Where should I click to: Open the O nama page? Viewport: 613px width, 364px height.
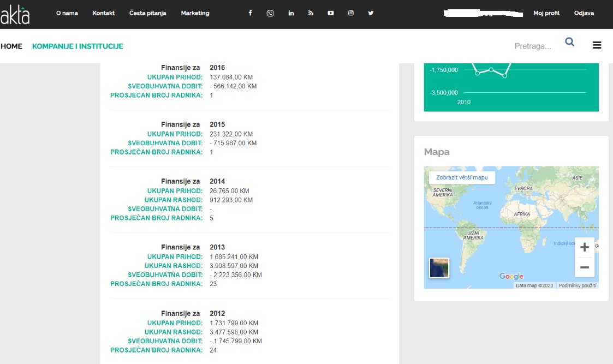tap(67, 13)
